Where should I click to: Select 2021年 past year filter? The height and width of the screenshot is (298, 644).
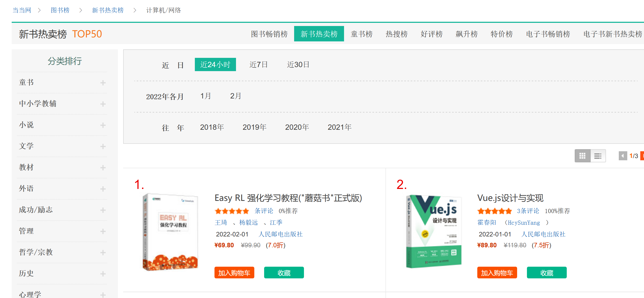click(340, 127)
